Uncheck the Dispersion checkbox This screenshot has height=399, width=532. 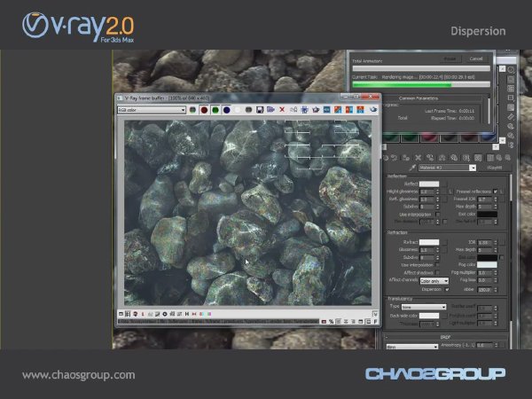[447, 289]
